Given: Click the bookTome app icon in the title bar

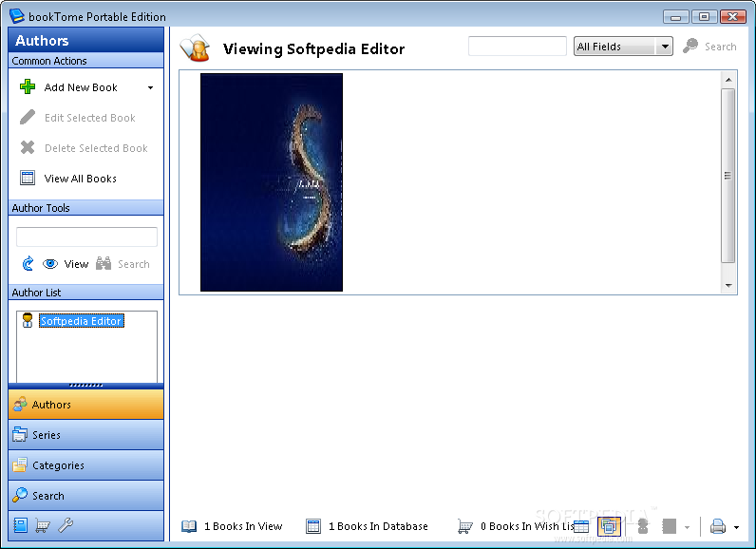Looking at the screenshot, I should [17, 16].
